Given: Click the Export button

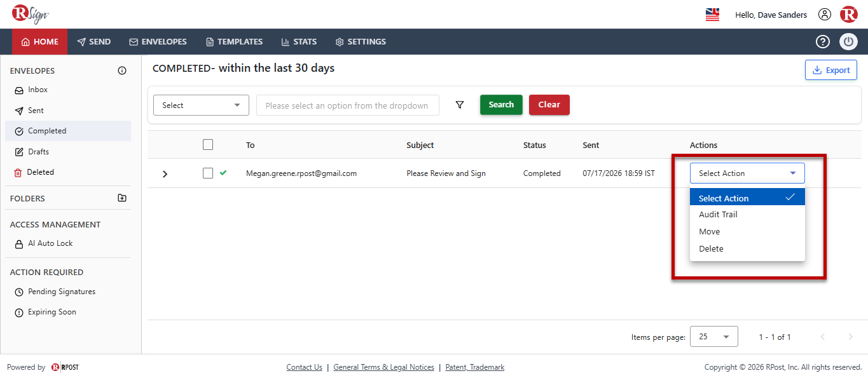Looking at the screenshot, I should click(x=831, y=70).
